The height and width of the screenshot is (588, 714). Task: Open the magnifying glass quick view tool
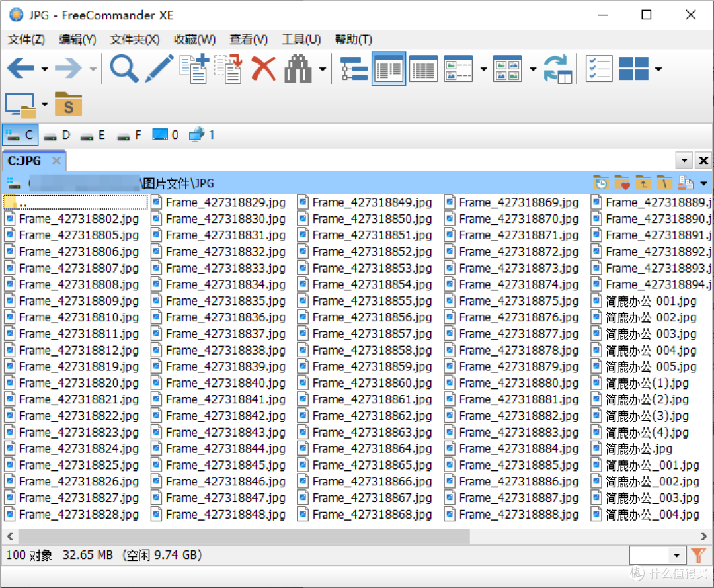pyautogui.click(x=124, y=69)
